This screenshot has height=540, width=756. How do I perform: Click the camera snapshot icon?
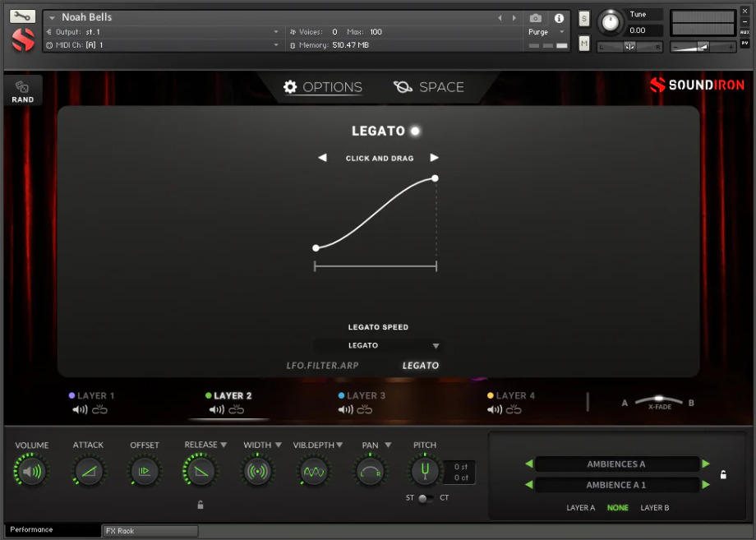pyautogui.click(x=536, y=18)
